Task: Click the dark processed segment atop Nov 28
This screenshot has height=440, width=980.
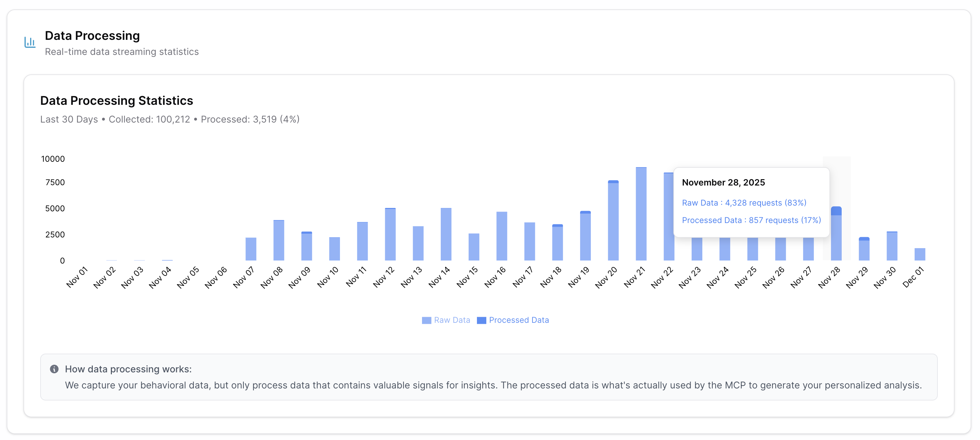Action: click(836, 211)
